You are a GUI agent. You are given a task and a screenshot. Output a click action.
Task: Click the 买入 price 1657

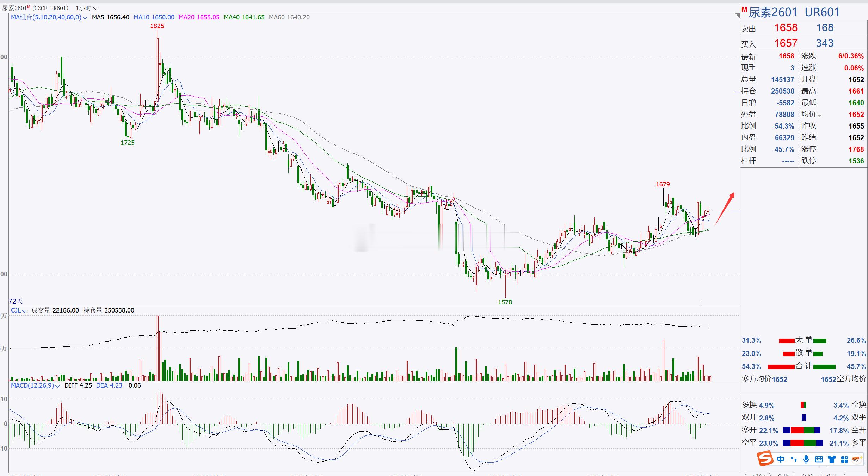(786, 43)
